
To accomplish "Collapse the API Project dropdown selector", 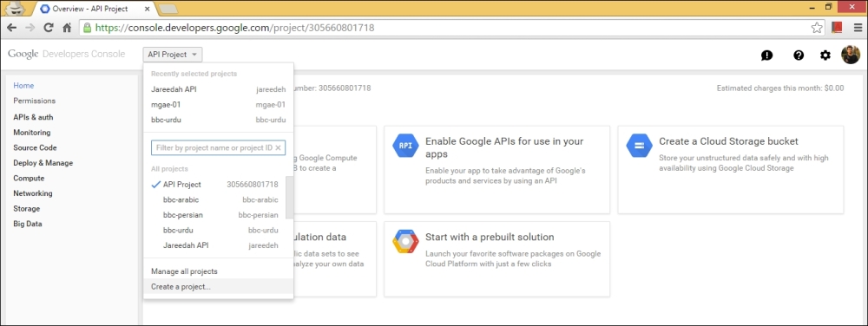I will tap(173, 55).
